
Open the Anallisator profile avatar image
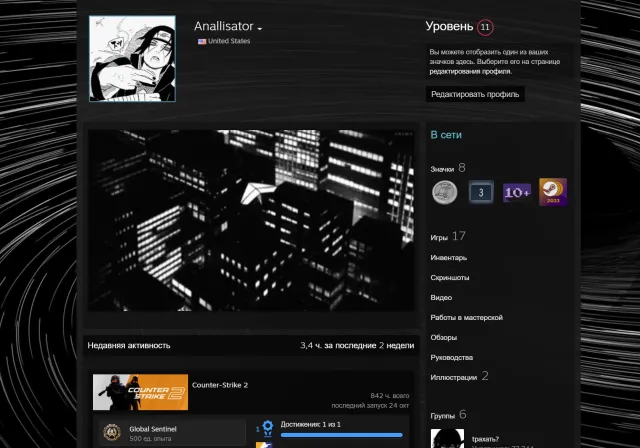[132, 59]
